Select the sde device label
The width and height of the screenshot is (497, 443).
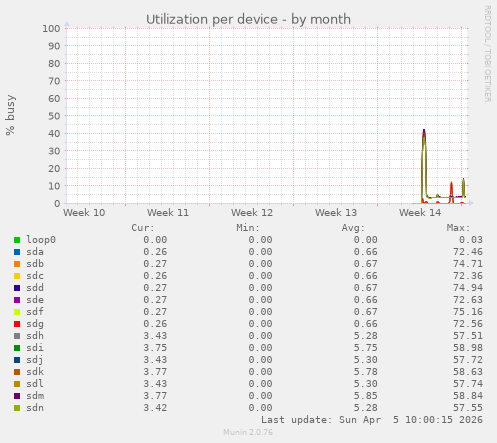pos(35,300)
